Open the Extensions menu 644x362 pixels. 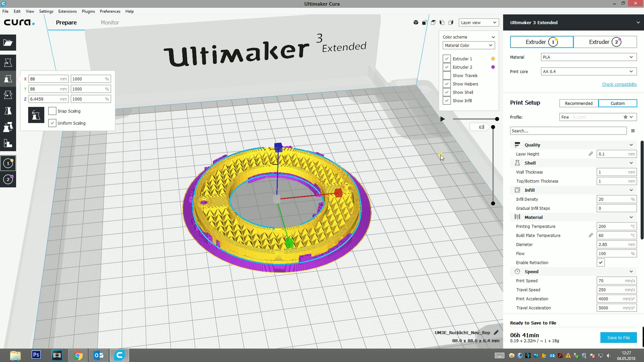(67, 11)
